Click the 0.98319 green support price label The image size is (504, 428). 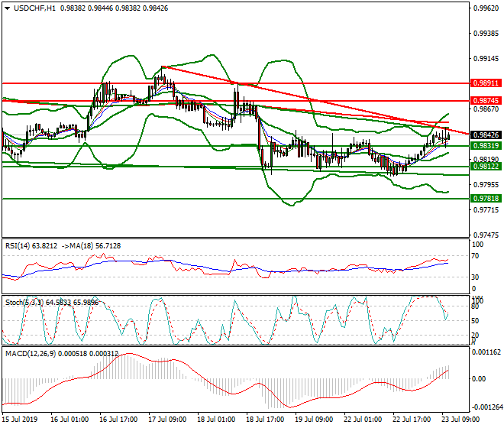[486, 146]
